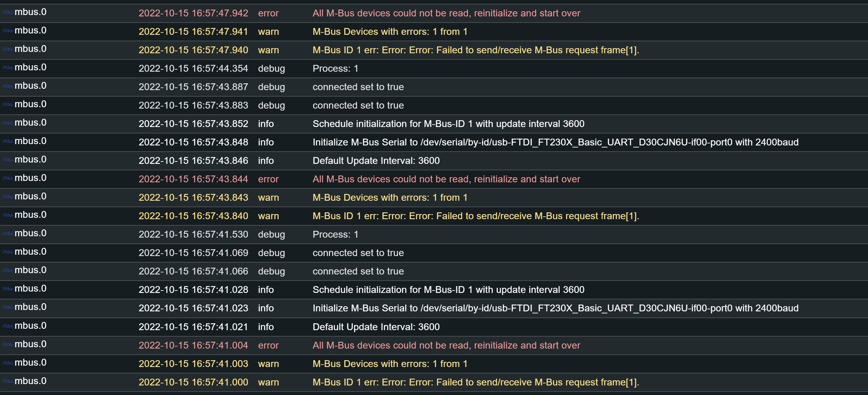The image size is (868, 395).
Task: Select the serial initialize message logged at 16:57:43.848
Action: [x=555, y=142]
